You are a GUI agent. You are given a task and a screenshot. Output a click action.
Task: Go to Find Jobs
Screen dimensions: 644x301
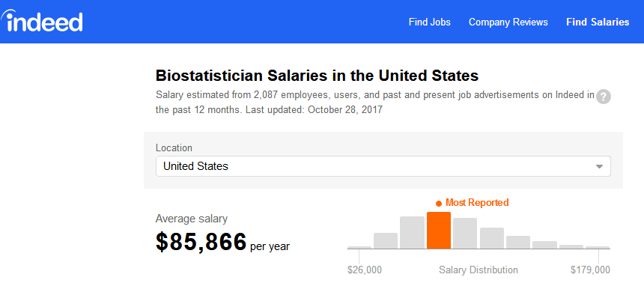pyautogui.click(x=430, y=22)
